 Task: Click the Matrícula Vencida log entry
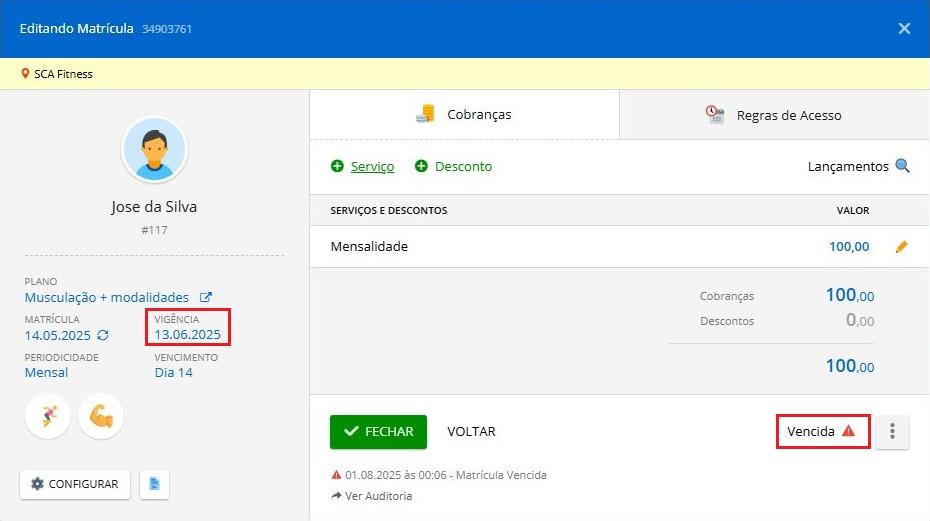click(x=439, y=475)
